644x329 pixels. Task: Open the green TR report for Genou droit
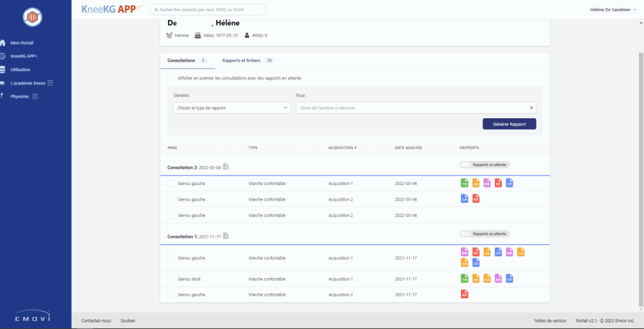pyautogui.click(x=465, y=278)
